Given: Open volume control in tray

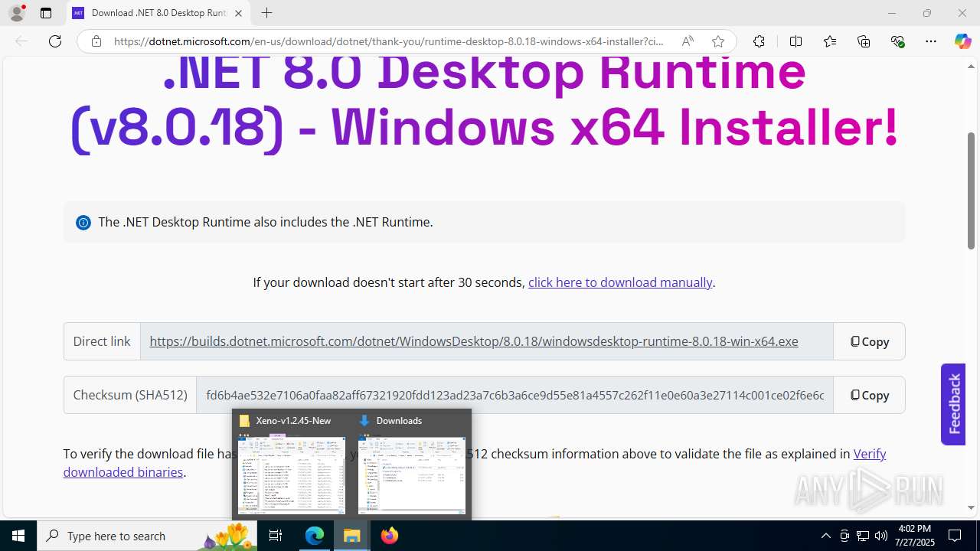Looking at the screenshot, I should coord(880,536).
